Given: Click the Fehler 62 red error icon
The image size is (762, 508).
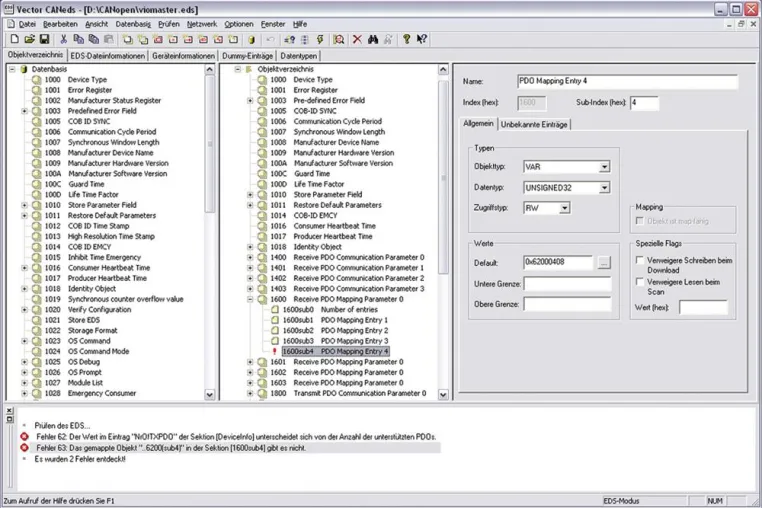Looking at the screenshot, I should pos(24,437).
